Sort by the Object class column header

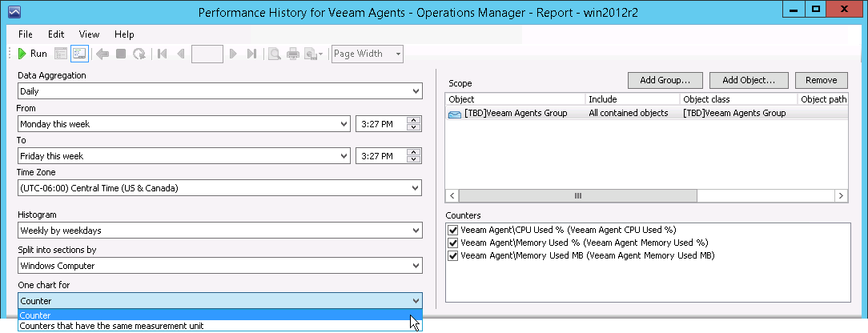pyautogui.click(x=739, y=99)
